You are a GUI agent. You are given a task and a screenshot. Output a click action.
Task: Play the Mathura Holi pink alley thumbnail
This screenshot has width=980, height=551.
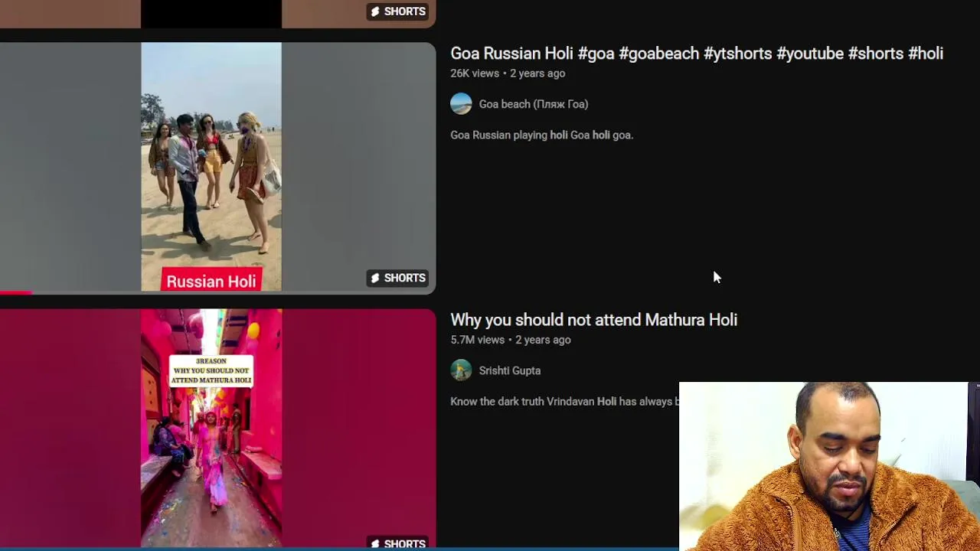coord(217,429)
